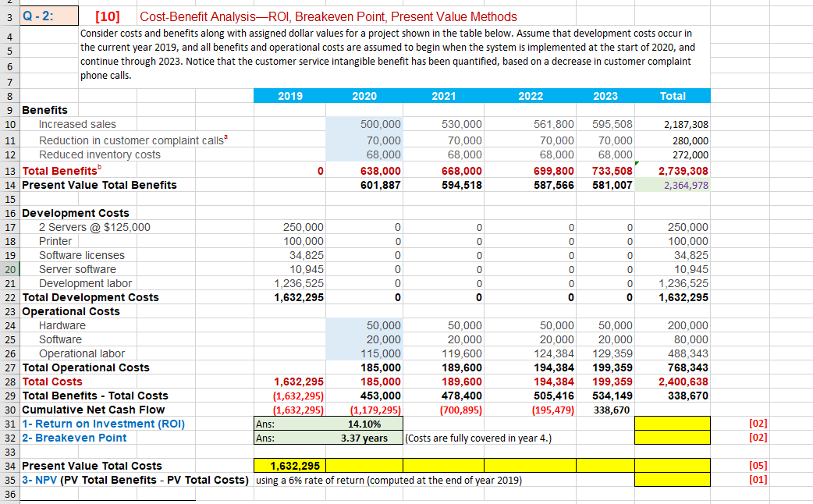Click the 488,343 total cell
The image size is (813, 504).
coord(673,353)
